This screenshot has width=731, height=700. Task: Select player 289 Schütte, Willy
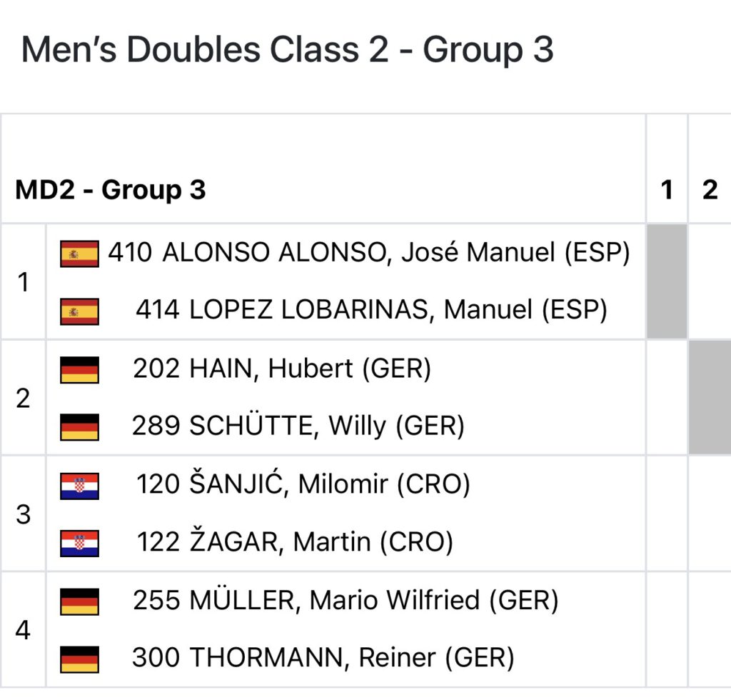coord(298,426)
